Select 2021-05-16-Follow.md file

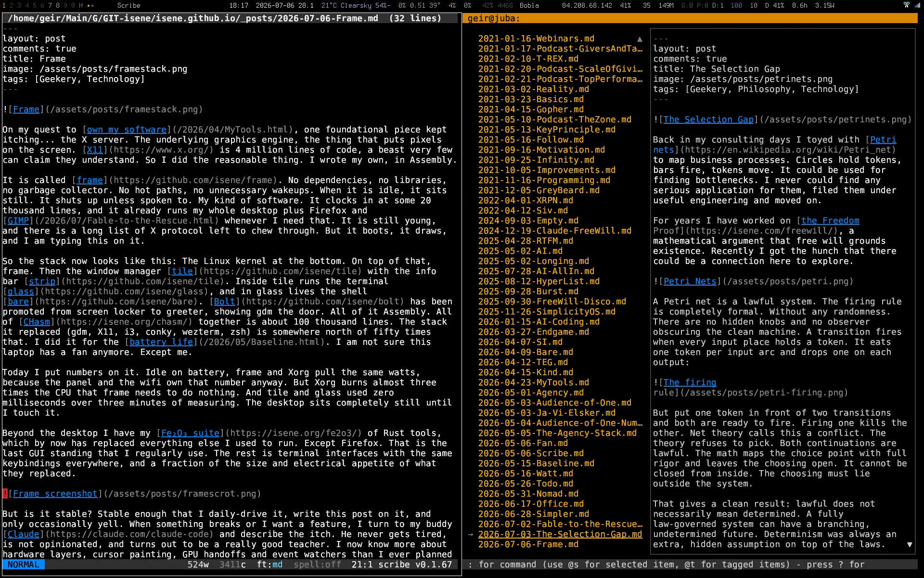[x=531, y=140]
